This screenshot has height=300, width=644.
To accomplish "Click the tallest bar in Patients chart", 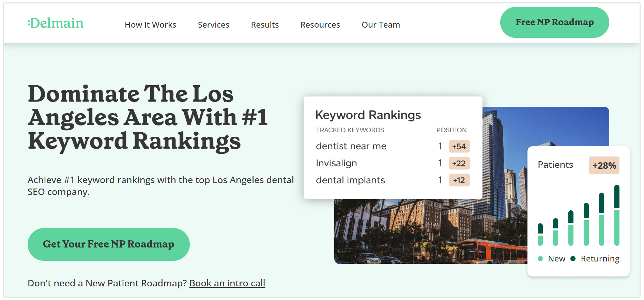I will click(617, 215).
